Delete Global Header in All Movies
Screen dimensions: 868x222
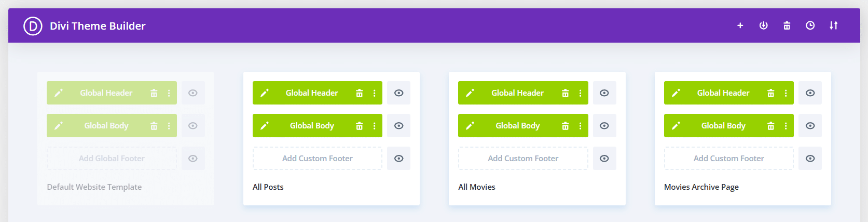click(566, 93)
